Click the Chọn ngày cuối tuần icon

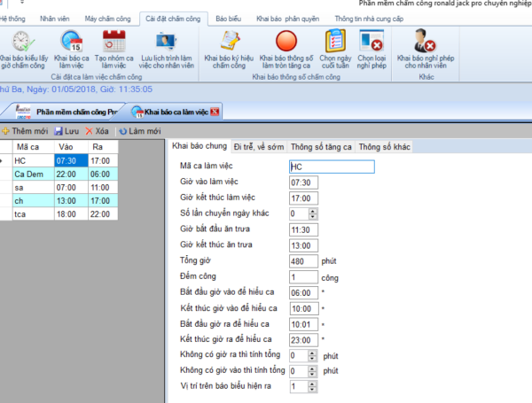[x=335, y=42]
